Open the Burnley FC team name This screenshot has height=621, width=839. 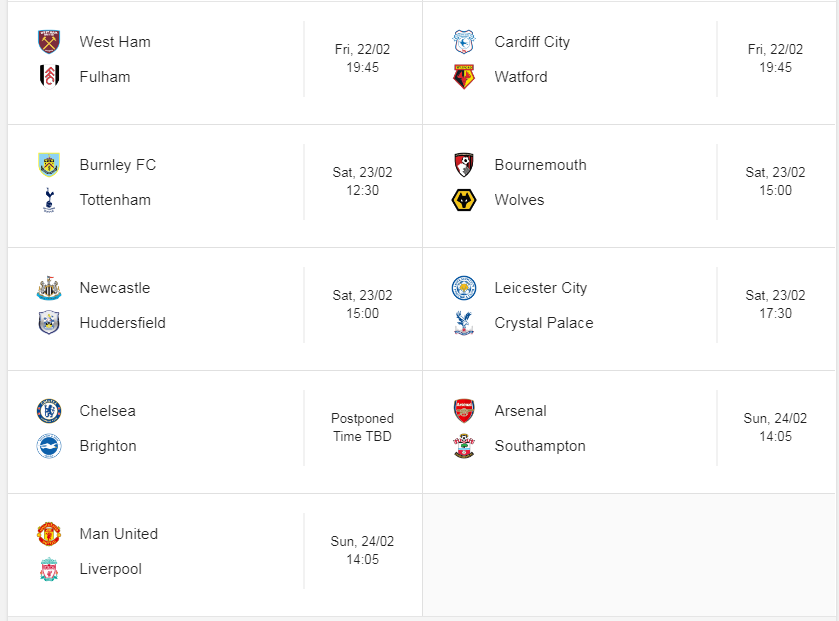tap(118, 165)
